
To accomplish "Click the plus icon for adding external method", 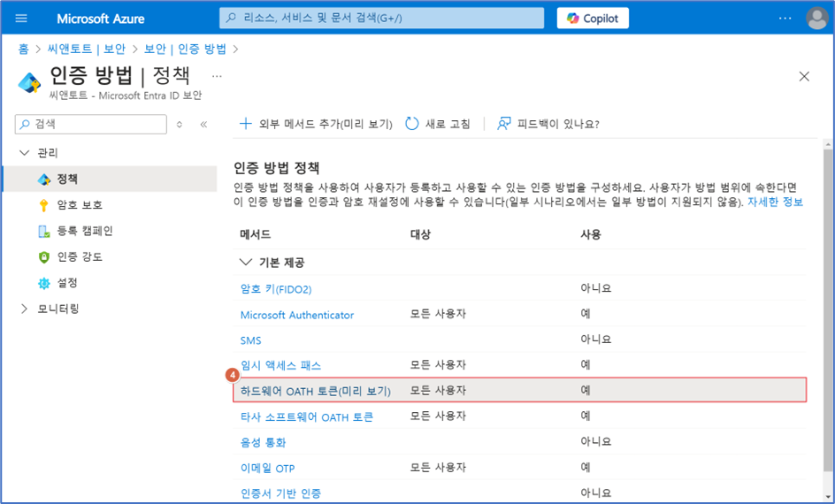I will click(x=246, y=124).
